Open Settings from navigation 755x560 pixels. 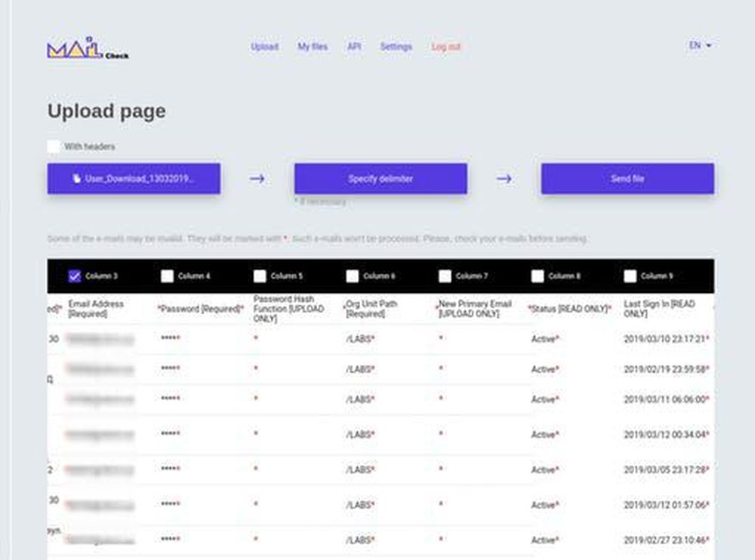[396, 47]
